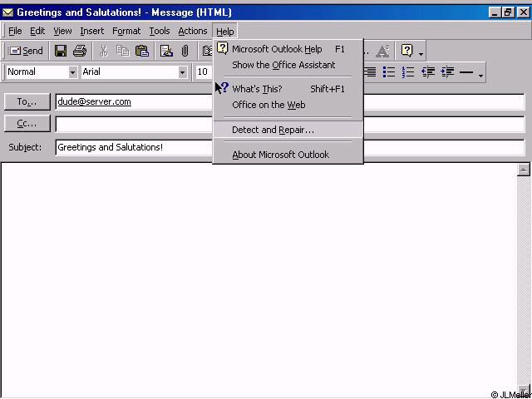The image size is (532, 399).
Task: Open the Arial font dropdown
Action: click(x=182, y=72)
